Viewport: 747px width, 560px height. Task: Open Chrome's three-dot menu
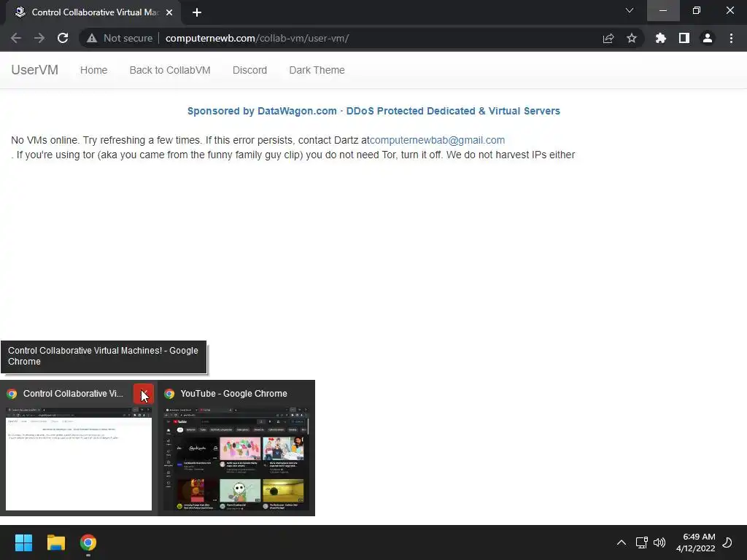coord(731,38)
